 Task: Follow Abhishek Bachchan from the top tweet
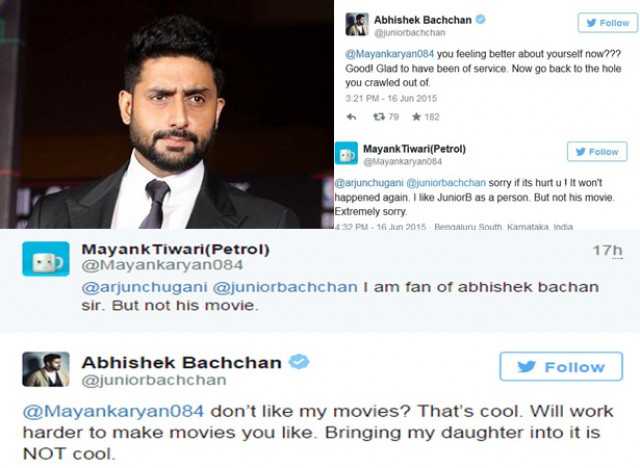coord(607,23)
